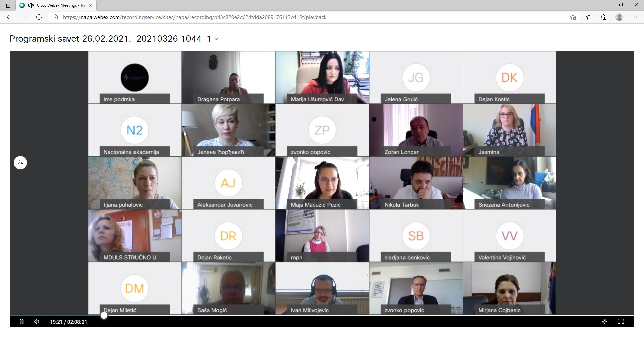Open the tab actions menu
The height and width of the screenshot is (349, 644).
8,5
